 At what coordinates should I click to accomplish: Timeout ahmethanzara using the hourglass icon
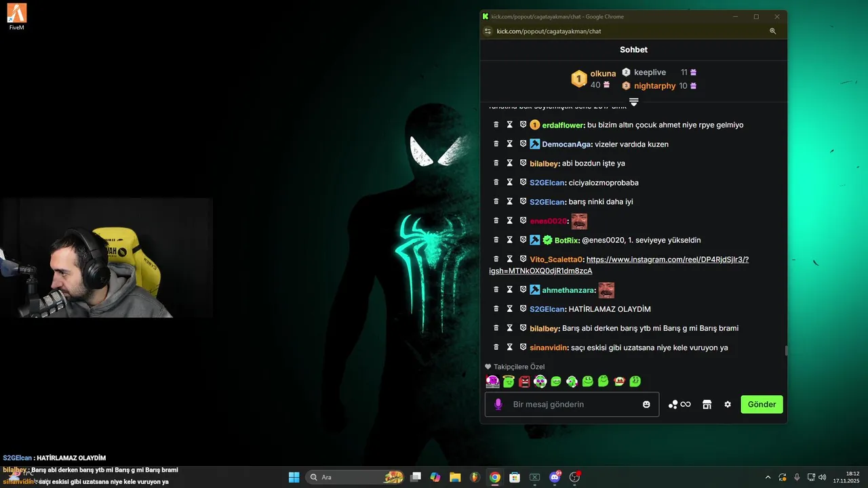click(x=510, y=289)
